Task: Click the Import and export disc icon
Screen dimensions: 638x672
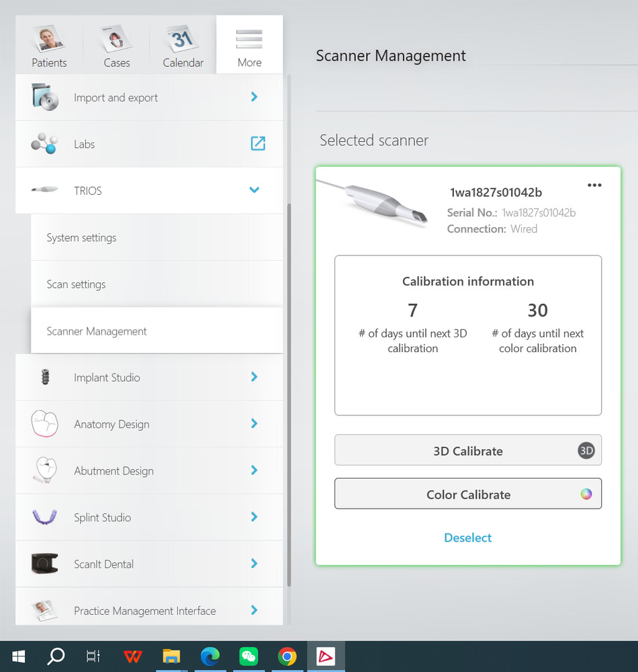Action: point(44,97)
